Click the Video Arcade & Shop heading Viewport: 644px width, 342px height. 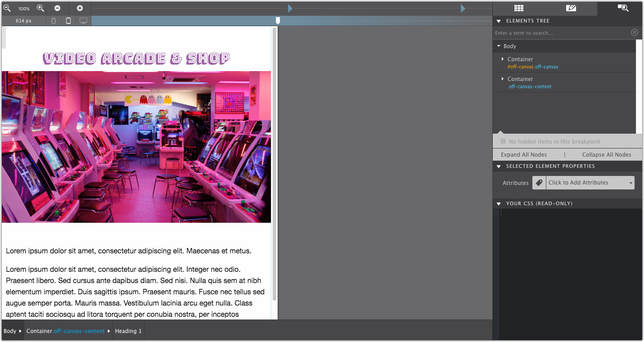point(136,58)
